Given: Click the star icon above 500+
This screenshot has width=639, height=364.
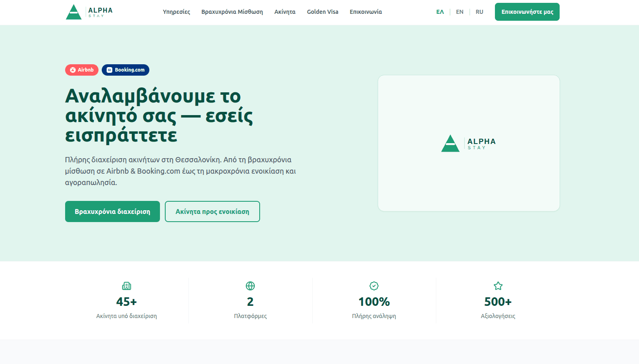Looking at the screenshot, I should [x=498, y=286].
